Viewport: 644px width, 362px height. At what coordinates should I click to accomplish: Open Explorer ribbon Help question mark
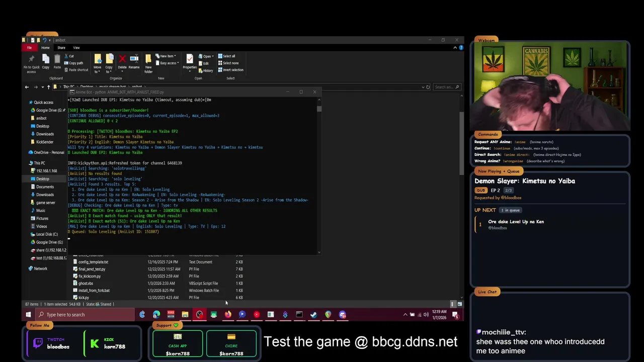click(x=461, y=48)
